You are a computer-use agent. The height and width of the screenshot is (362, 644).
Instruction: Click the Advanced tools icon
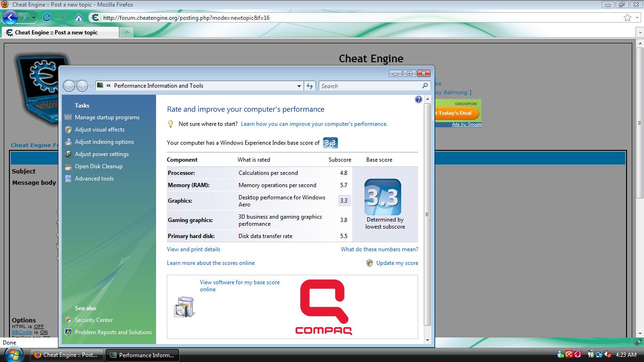[68, 179]
